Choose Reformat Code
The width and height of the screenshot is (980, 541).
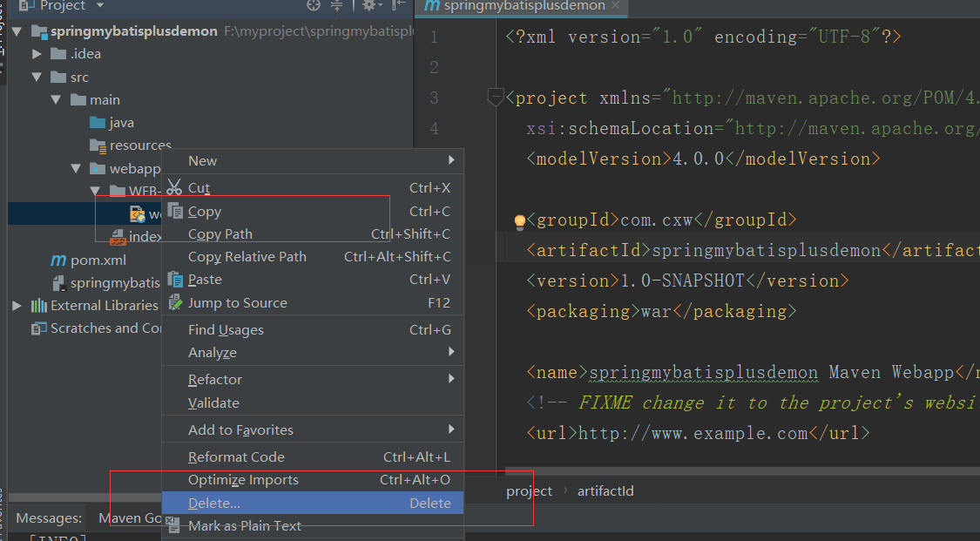tap(313, 456)
